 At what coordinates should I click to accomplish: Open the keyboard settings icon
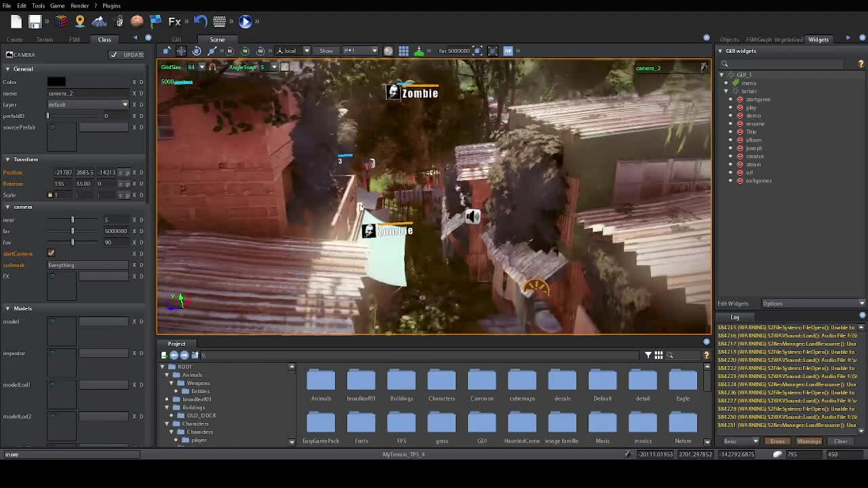[219, 22]
